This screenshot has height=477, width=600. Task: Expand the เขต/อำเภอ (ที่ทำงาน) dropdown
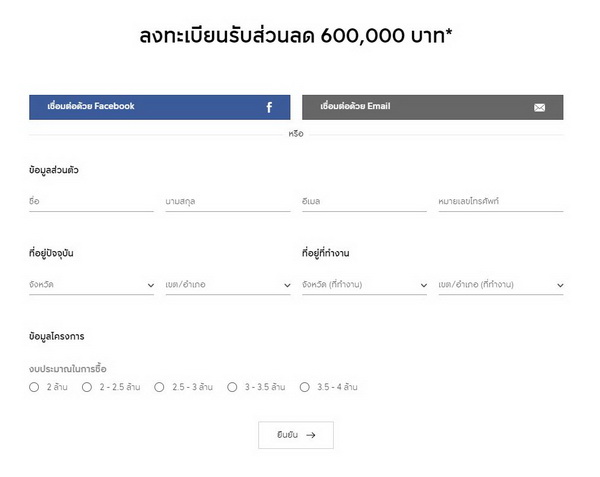(500, 285)
